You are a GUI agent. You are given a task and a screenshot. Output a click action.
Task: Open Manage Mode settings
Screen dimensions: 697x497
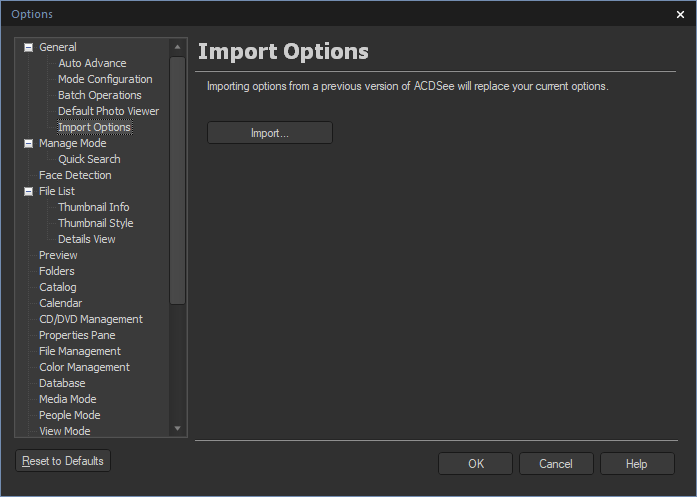[x=72, y=143]
